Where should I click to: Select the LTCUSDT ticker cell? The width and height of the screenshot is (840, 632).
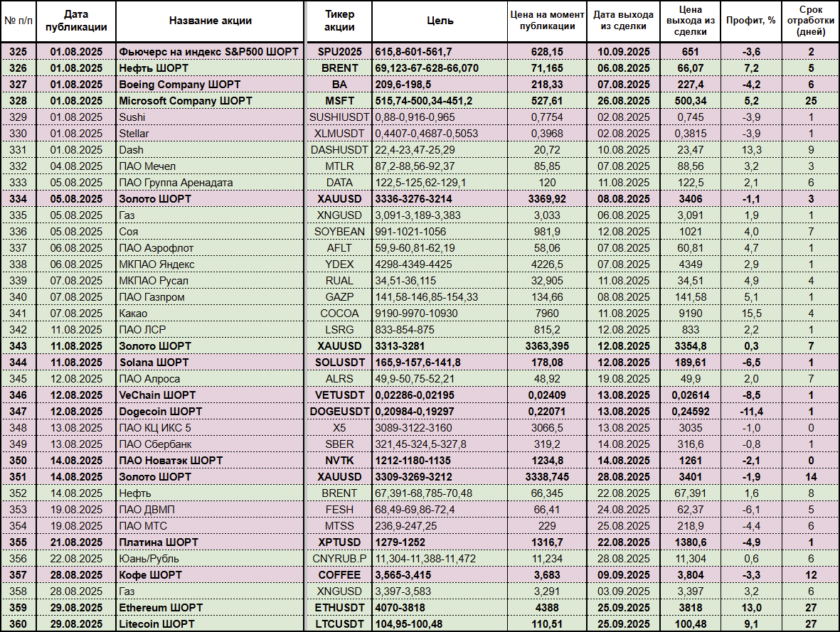[339, 624]
